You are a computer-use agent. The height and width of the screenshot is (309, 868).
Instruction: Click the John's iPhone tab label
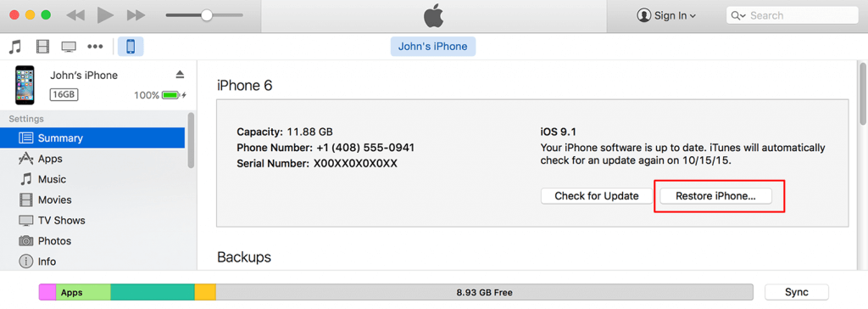tap(433, 47)
